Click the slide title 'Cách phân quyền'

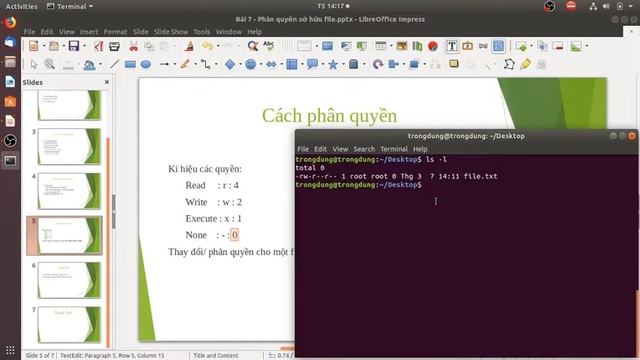point(329,116)
